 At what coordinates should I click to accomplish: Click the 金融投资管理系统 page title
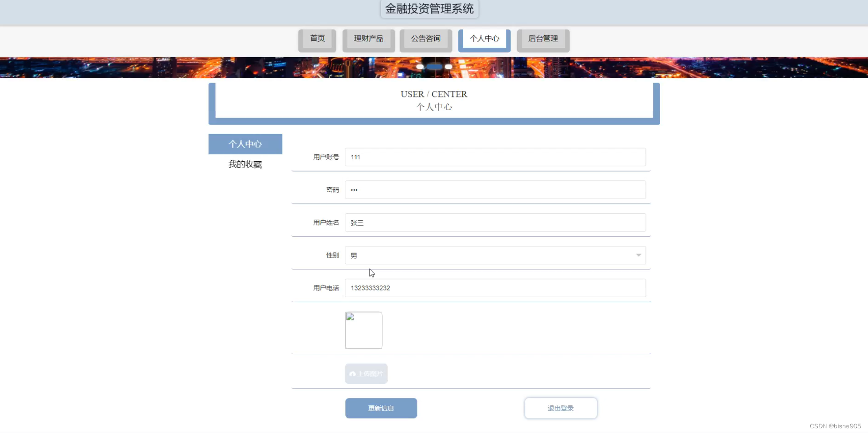(430, 8)
